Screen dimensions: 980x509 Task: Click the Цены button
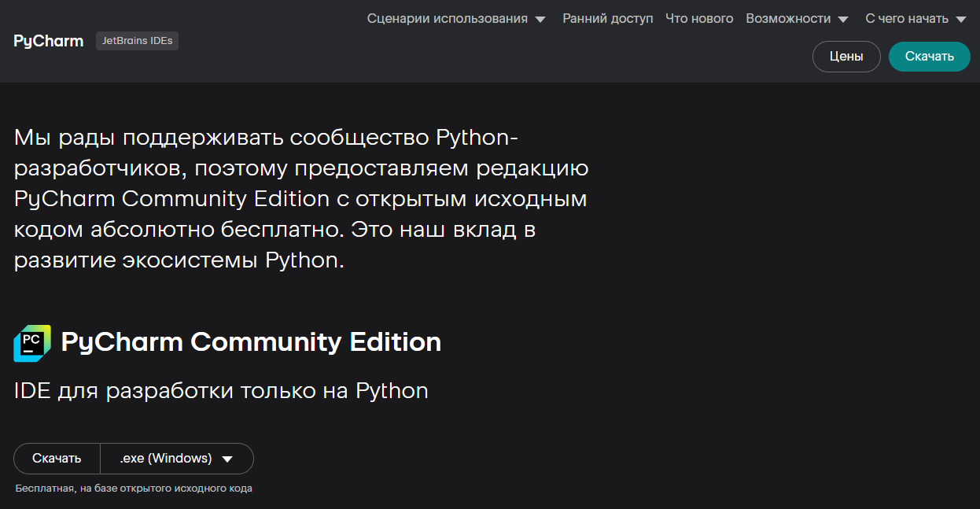coord(846,57)
